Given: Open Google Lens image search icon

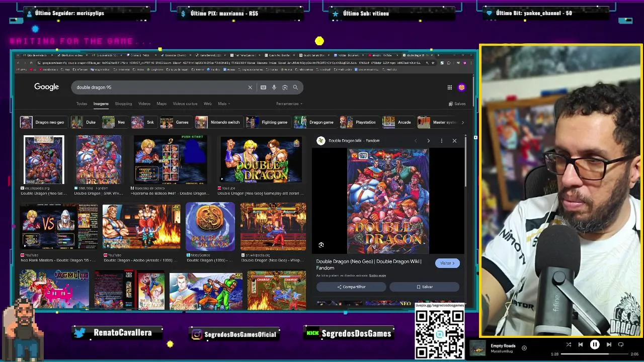Looking at the screenshot, I should (285, 87).
